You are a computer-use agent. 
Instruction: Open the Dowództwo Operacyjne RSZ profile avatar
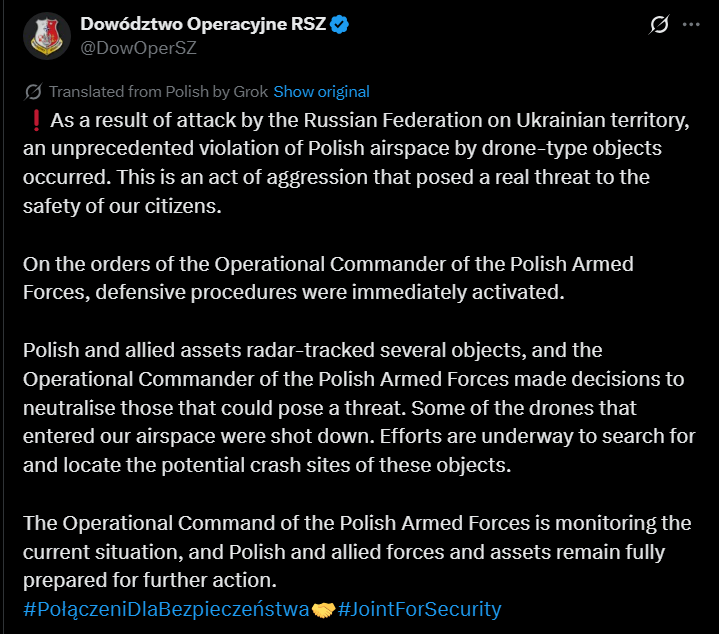point(47,36)
